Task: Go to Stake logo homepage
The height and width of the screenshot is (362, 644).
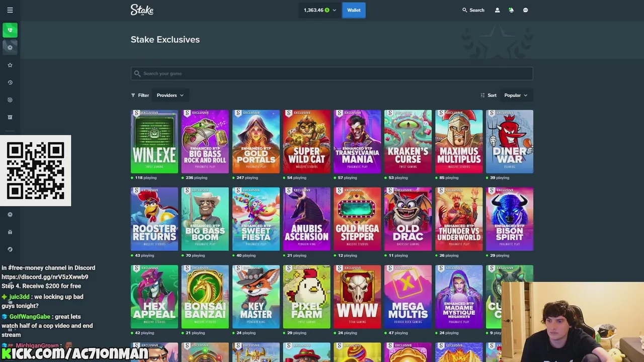Action: (x=142, y=10)
